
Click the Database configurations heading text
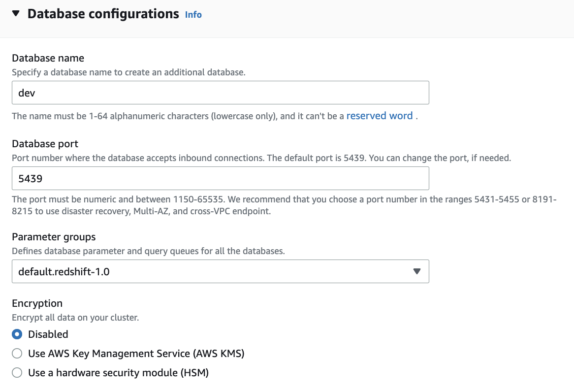click(x=103, y=14)
